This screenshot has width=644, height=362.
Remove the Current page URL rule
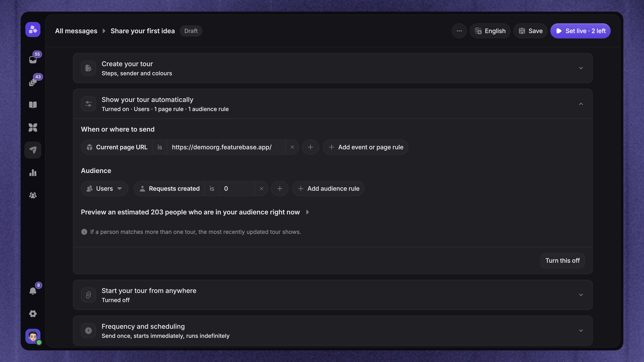292,147
